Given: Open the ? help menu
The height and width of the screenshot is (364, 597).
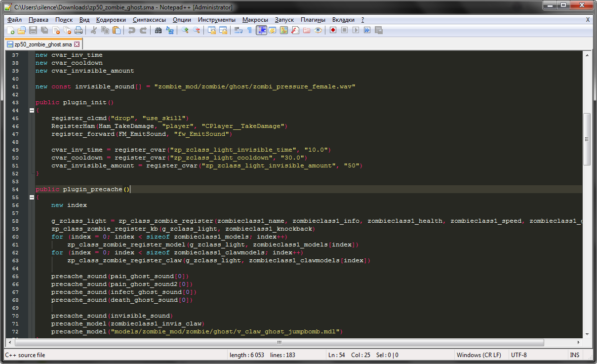Looking at the screenshot, I should point(363,20).
